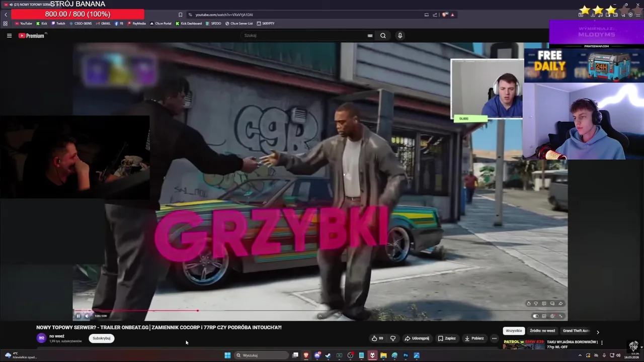Open the YouTube hamburger guide menu
The image size is (644, 362).
(9, 36)
